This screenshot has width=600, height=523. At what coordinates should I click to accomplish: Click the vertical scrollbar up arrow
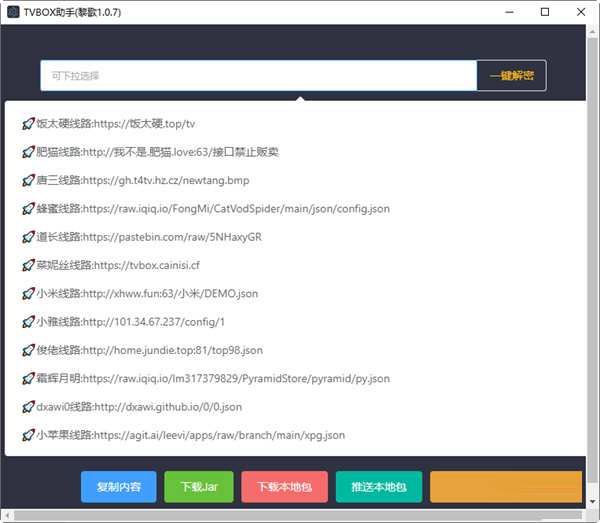coord(592,32)
